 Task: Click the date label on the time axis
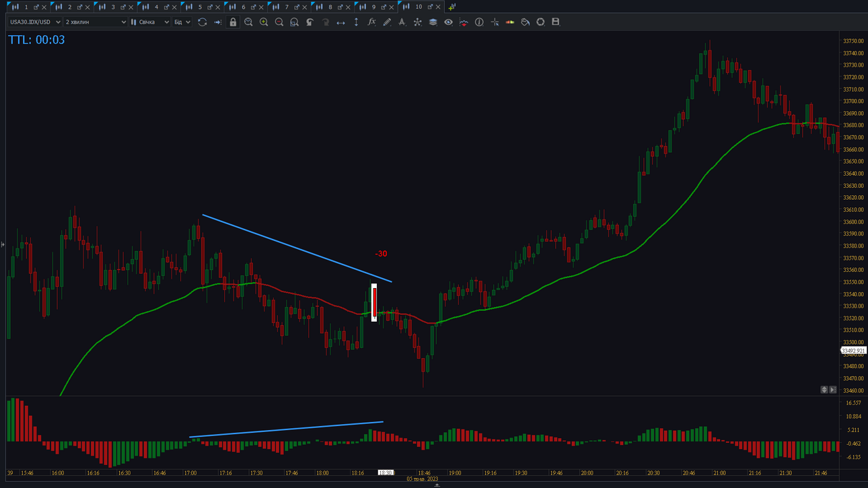tap(423, 479)
